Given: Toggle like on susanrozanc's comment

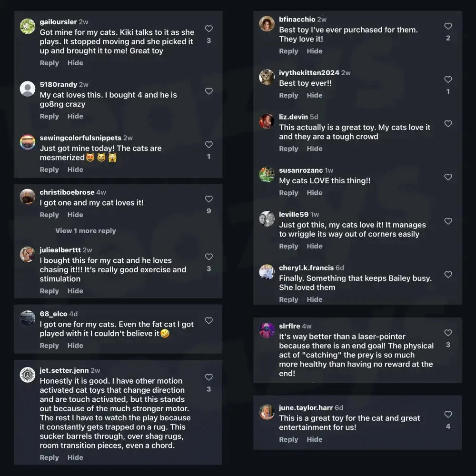Looking at the screenshot, I should (x=448, y=177).
